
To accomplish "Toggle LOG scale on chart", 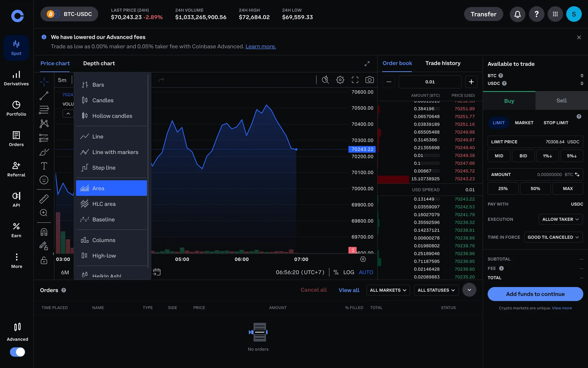I will pos(349,272).
